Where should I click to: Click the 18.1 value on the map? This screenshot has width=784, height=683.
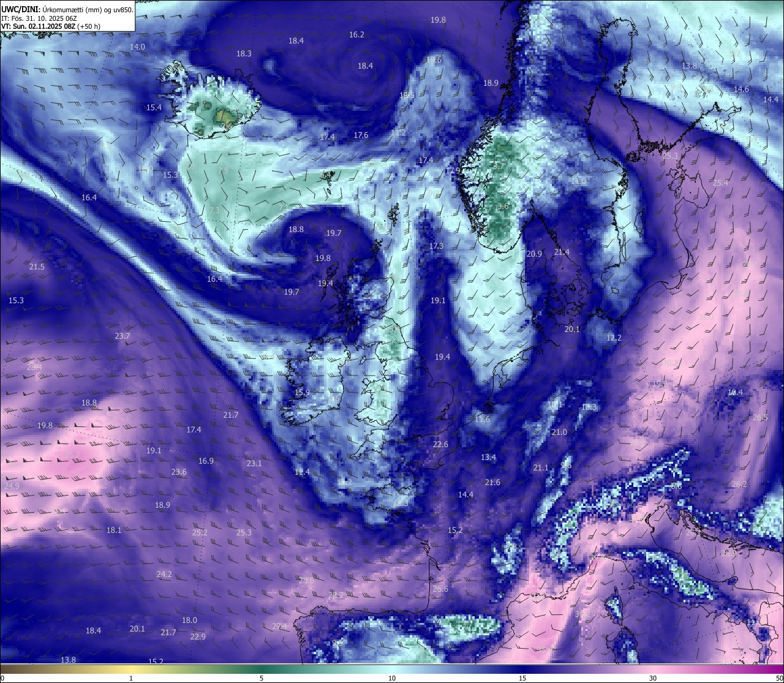point(114,530)
